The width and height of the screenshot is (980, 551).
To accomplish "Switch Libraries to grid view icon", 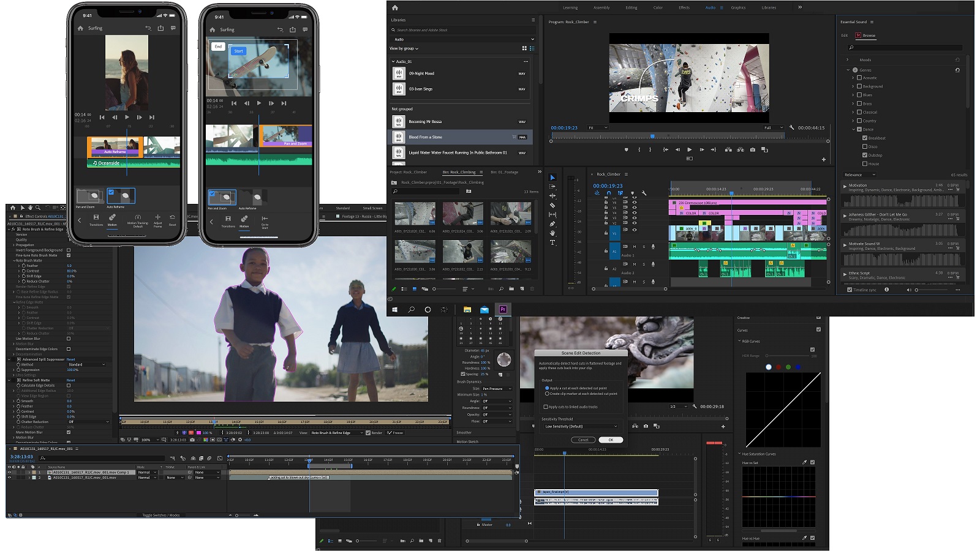I will (x=524, y=48).
